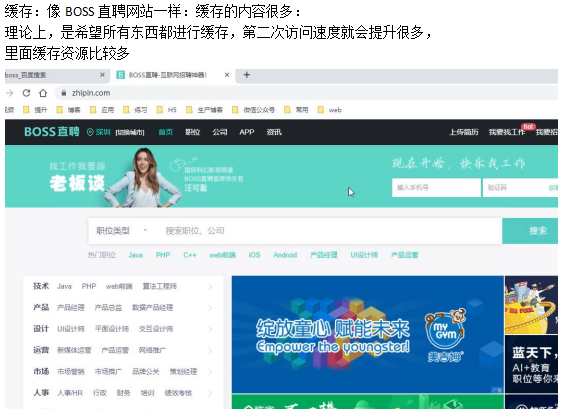Click 绩效考核 in 人事 row
The height and width of the screenshot is (419, 567).
[x=178, y=393]
